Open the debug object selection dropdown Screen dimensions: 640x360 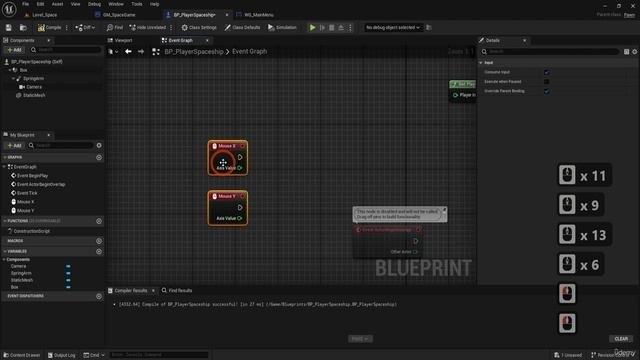(x=393, y=27)
